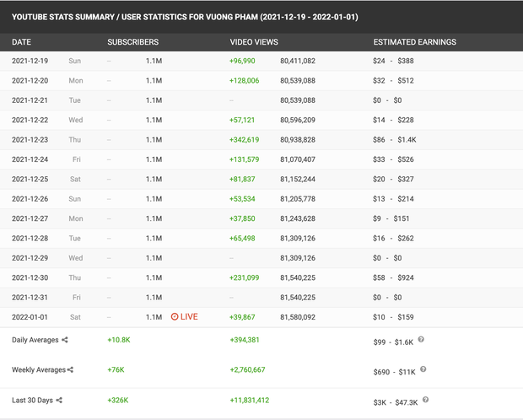Click view gain +37,850
The width and height of the screenshot is (523, 420).
pyautogui.click(x=242, y=218)
